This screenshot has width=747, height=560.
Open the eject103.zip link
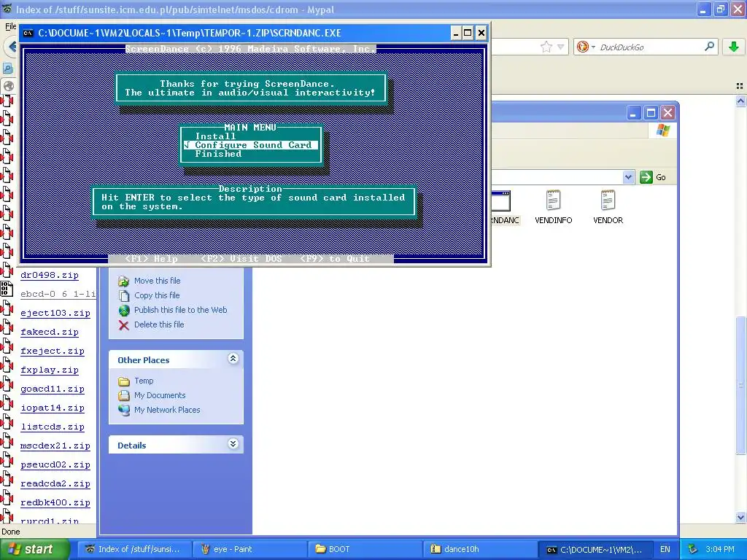tap(55, 314)
